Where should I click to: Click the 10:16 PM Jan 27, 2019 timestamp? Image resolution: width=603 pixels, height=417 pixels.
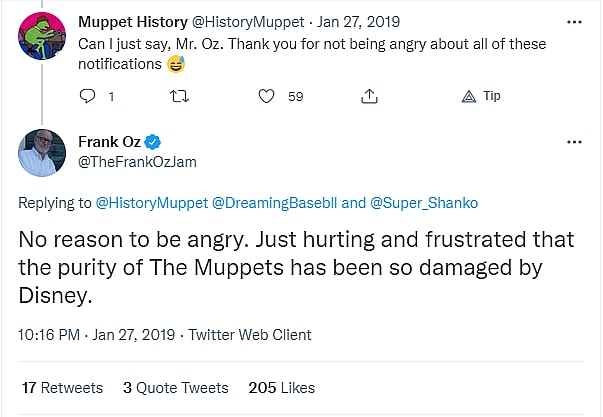click(94, 335)
